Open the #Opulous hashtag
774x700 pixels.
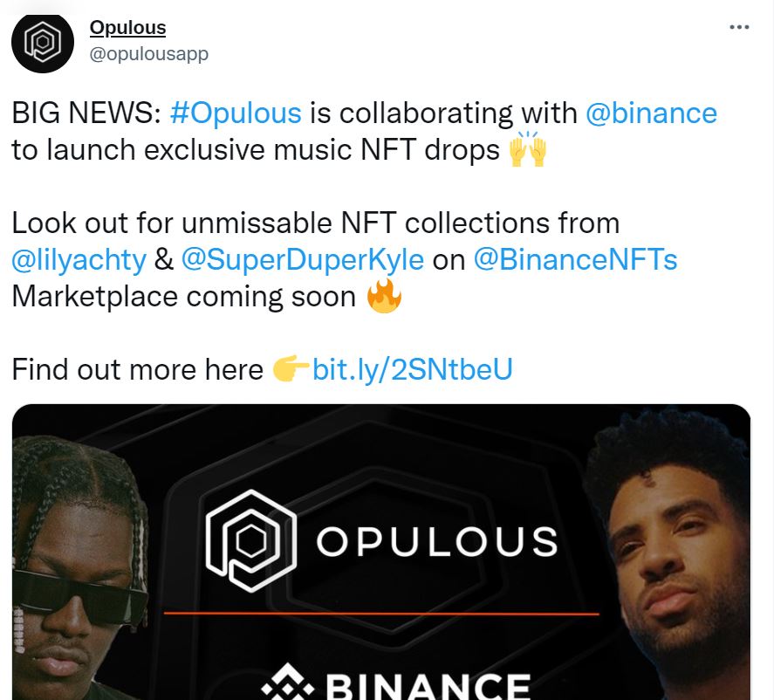pos(236,113)
